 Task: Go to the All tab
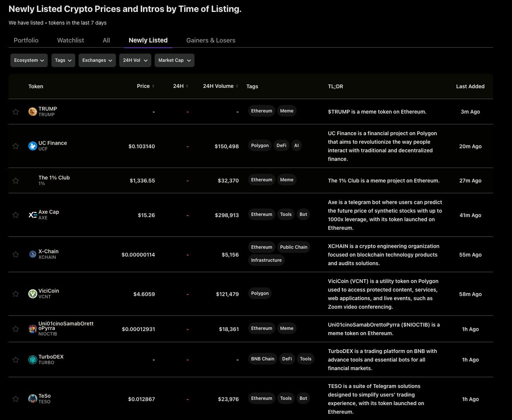pyautogui.click(x=106, y=40)
